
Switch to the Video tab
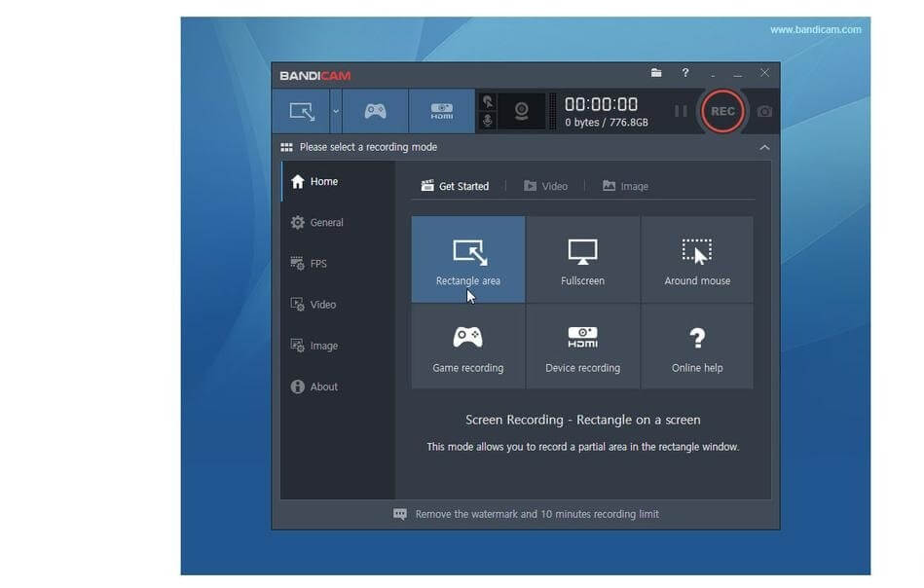click(x=545, y=186)
